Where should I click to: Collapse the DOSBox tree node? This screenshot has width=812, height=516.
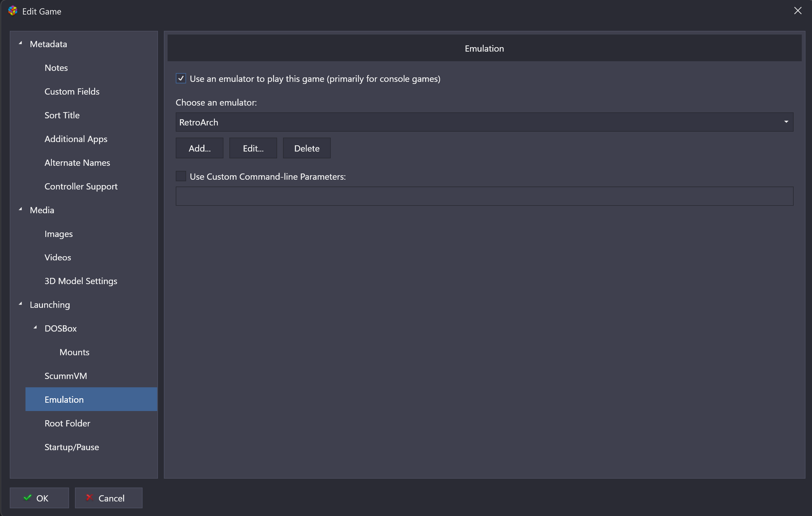(x=35, y=327)
